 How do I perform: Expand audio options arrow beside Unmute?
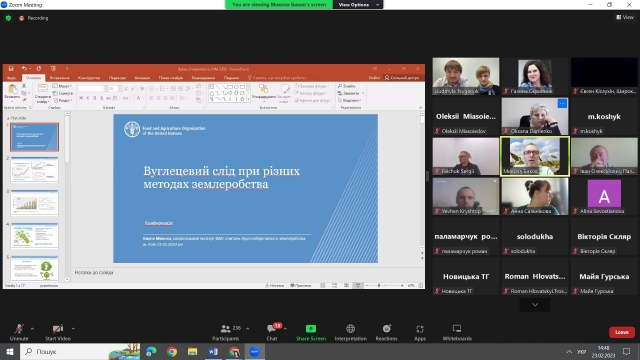[32, 329]
